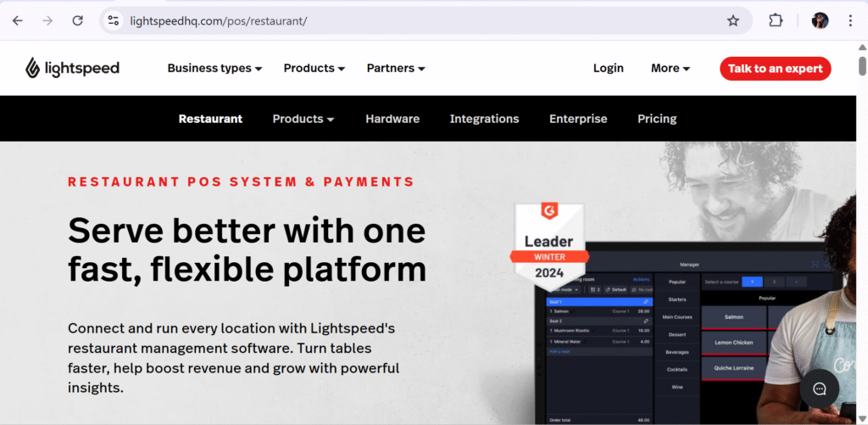868x425 pixels.
Task: Expand Products dropdown in black restaurant bar
Action: pos(303,119)
